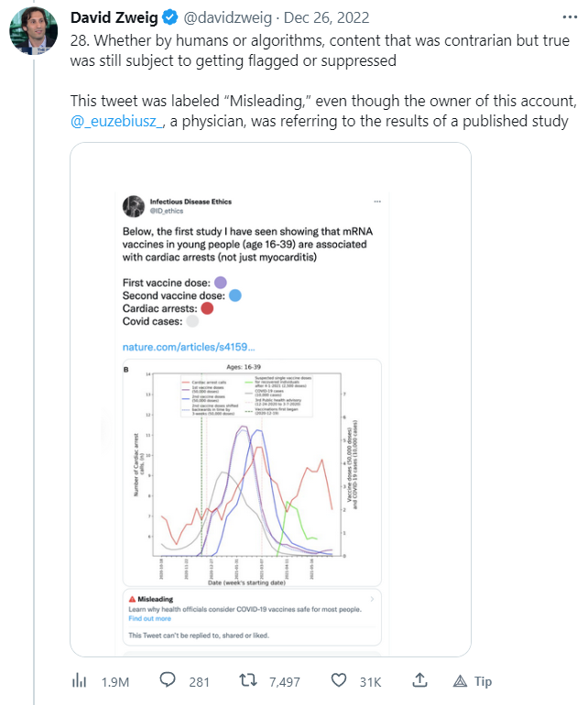Open the @davidzweig handle link
This screenshot has width=588, height=705.
tap(223, 18)
